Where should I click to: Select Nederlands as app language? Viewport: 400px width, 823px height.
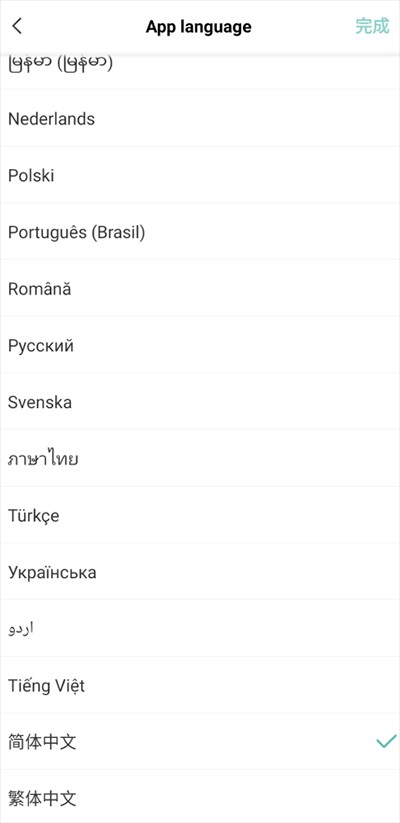[200, 118]
